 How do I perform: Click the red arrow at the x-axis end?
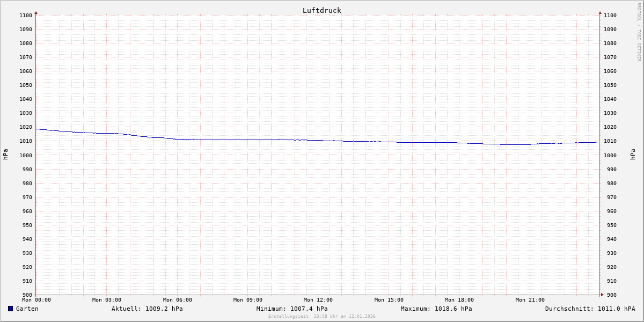point(602,294)
